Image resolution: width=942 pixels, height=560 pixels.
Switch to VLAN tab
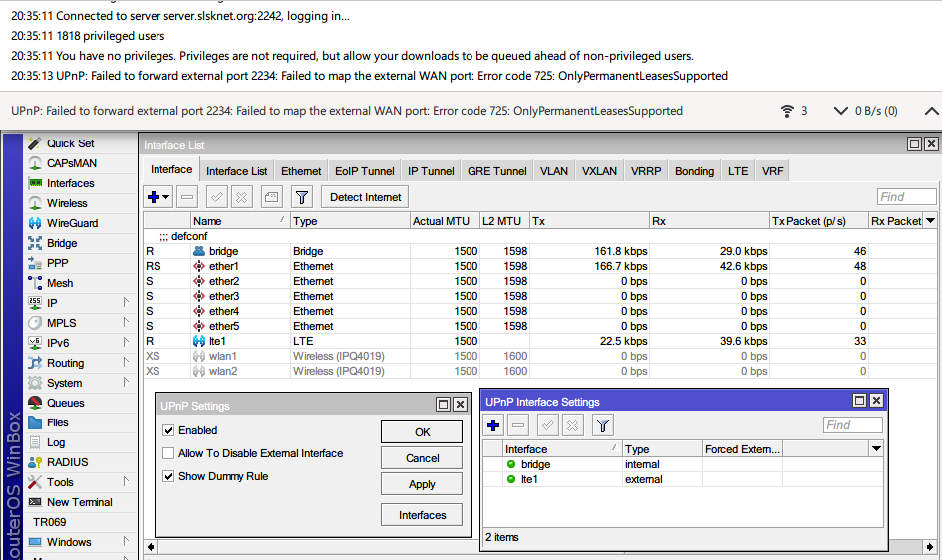pyautogui.click(x=554, y=171)
